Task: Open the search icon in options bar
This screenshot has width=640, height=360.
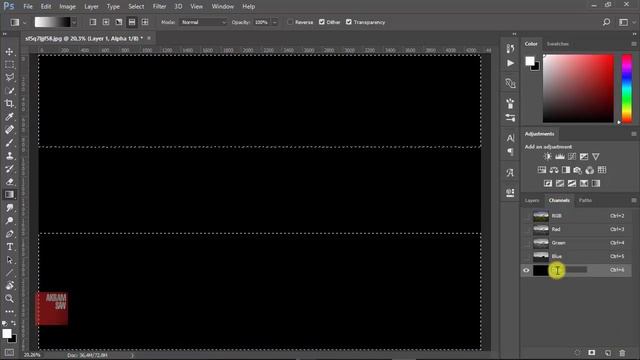Action: click(607, 22)
